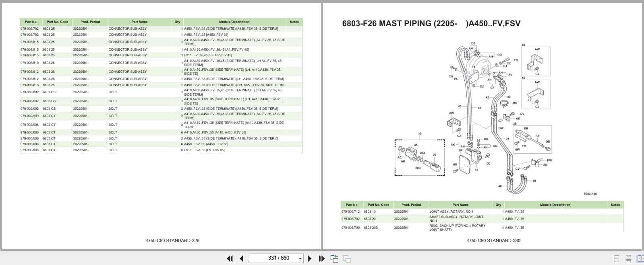Click RING, BACK UP part name
This screenshot has width=644, height=265.
tap(457, 228)
